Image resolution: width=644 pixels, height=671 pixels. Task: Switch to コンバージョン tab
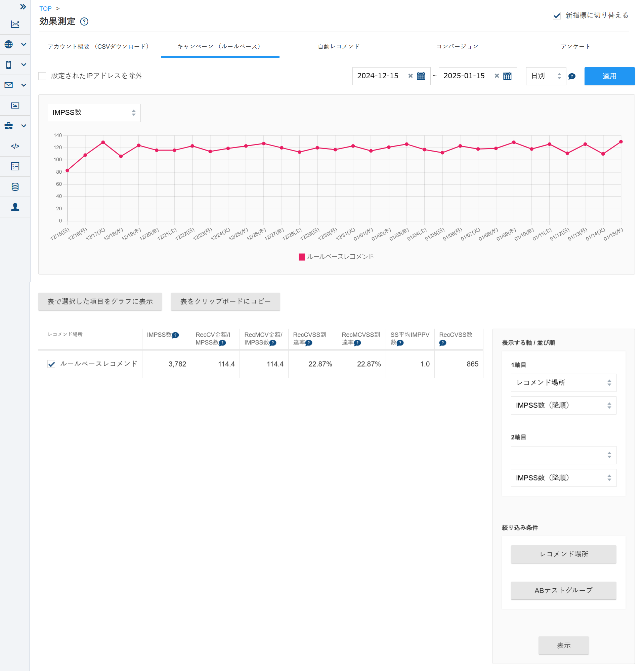457,47
